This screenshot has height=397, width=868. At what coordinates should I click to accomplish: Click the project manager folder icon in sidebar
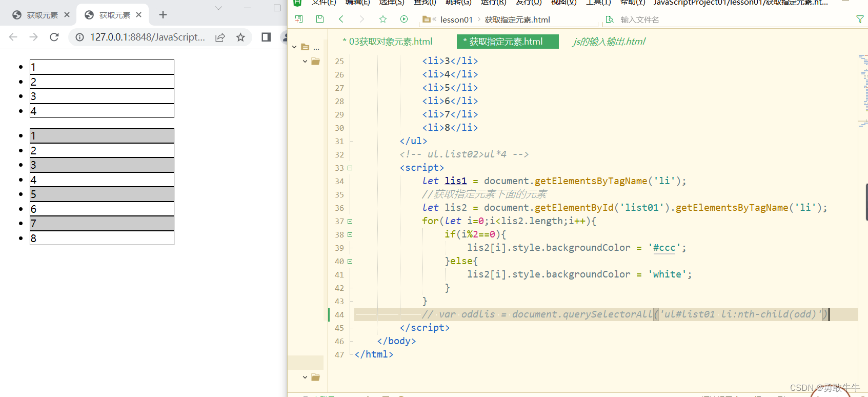tap(305, 47)
